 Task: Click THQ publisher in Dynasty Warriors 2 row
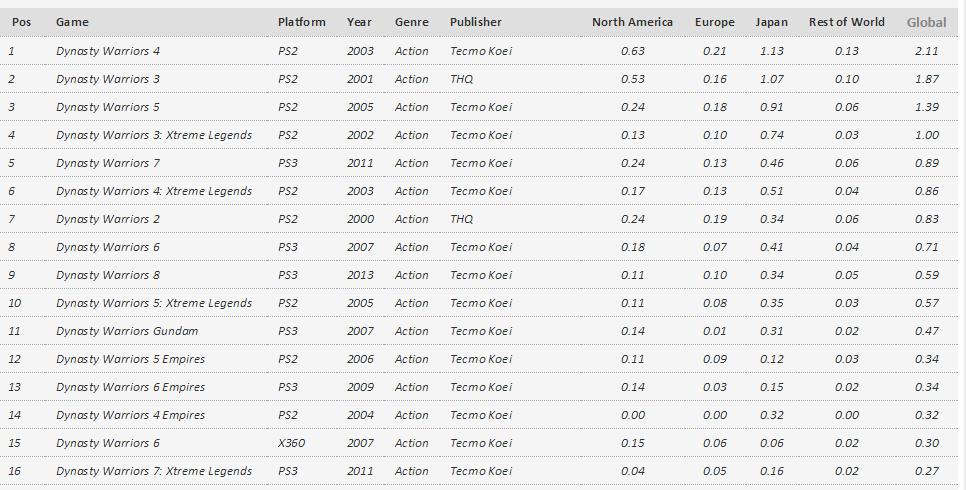(x=461, y=219)
